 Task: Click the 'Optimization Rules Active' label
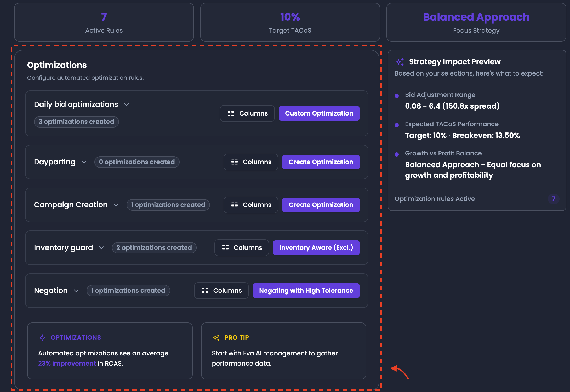pos(435,199)
